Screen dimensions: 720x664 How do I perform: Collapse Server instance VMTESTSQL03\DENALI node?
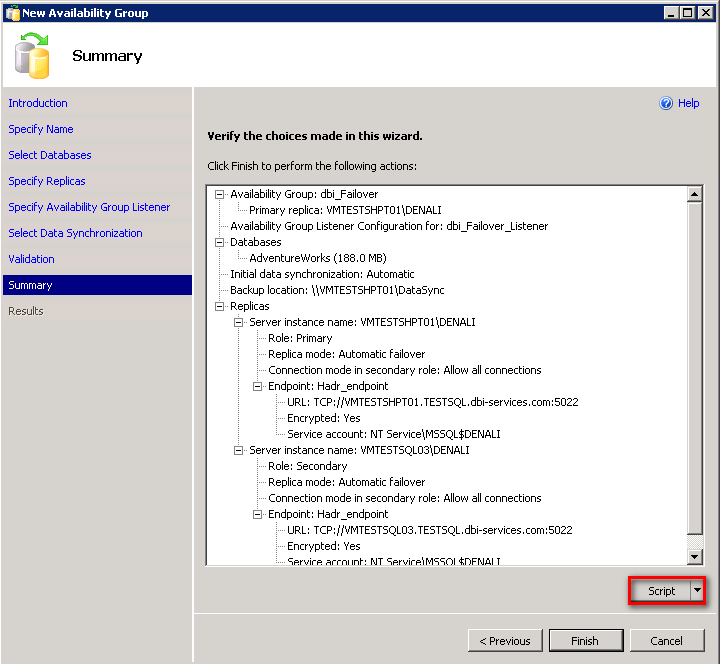239,450
